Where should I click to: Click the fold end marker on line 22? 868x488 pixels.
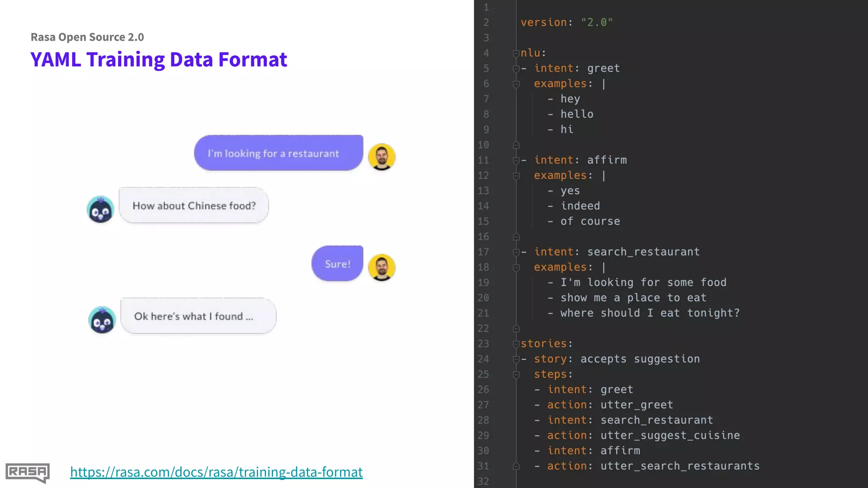coord(516,328)
